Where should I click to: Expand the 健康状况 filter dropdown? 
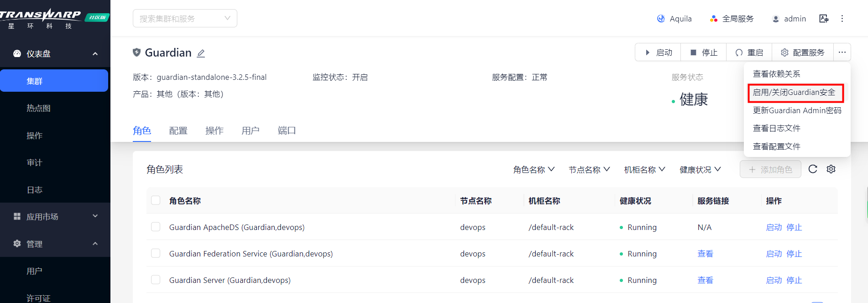[700, 170]
